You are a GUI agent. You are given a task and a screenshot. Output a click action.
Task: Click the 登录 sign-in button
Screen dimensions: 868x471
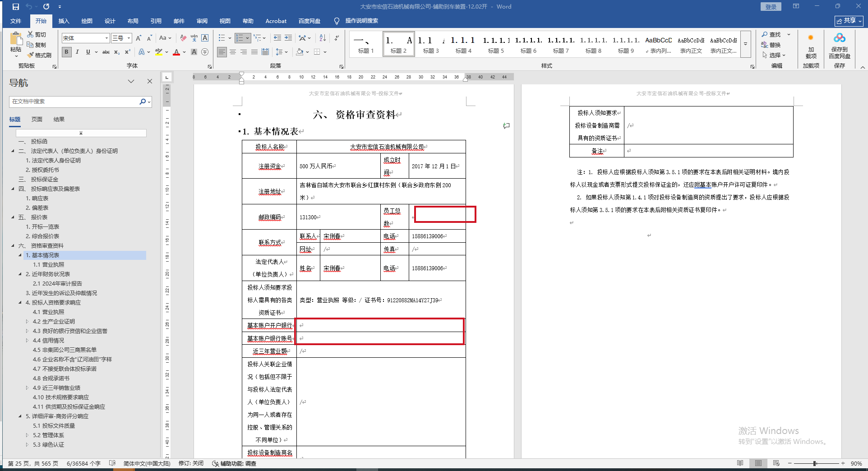pos(771,7)
